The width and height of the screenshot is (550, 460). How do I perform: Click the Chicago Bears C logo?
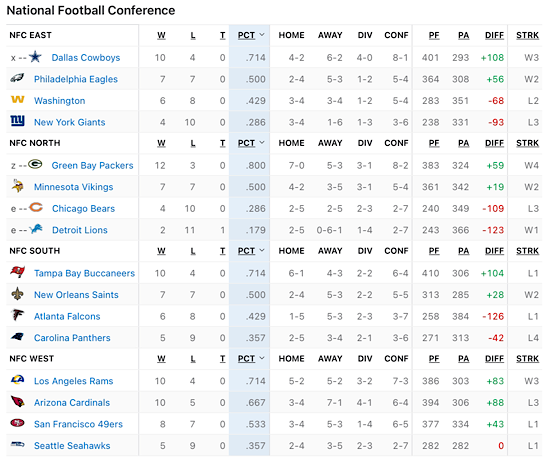pyautogui.click(x=35, y=207)
